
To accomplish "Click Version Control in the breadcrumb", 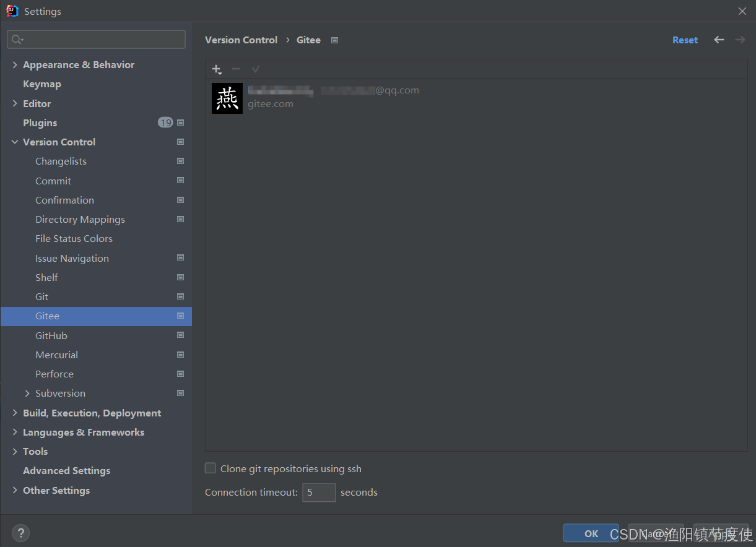I will tap(241, 40).
